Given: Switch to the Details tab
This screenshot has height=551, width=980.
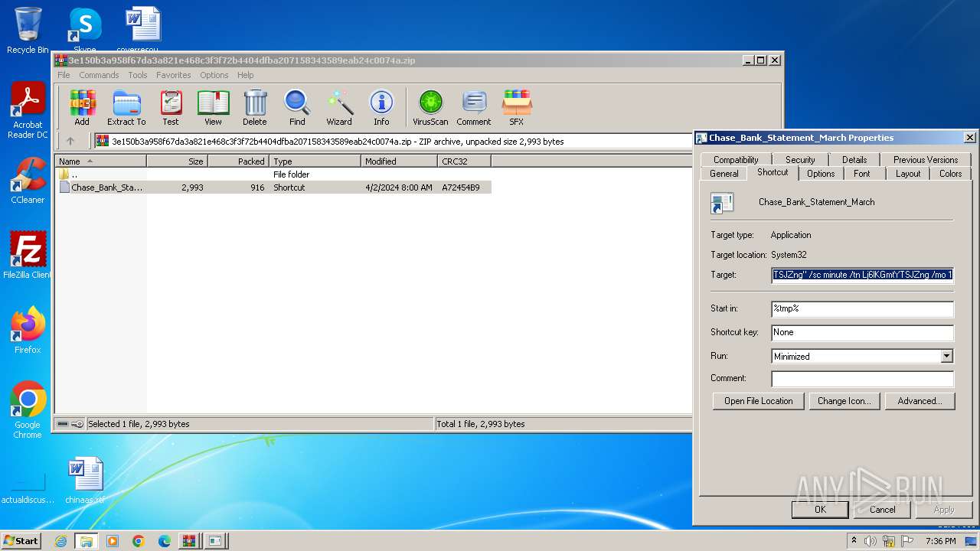Looking at the screenshot, I should (x=854, y=159).
